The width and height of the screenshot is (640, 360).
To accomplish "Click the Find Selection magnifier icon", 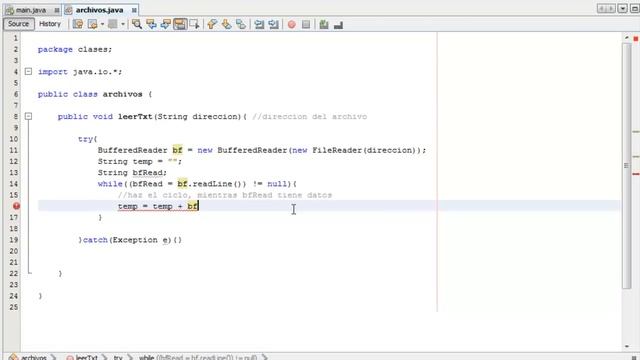I will 137,24.
